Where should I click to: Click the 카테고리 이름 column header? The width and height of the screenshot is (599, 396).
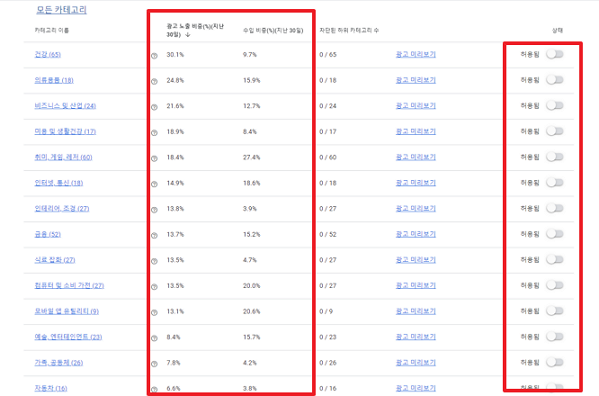pos(52,30)
